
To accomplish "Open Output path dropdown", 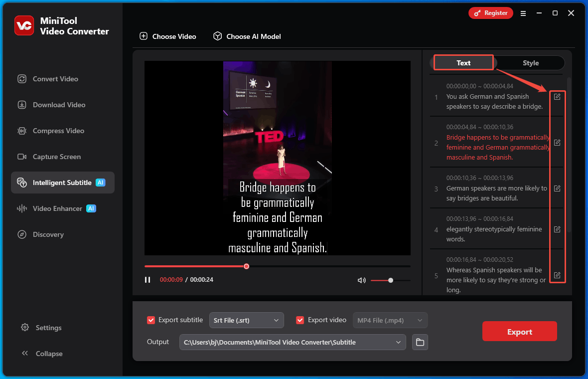I will [x=293, y=342].
